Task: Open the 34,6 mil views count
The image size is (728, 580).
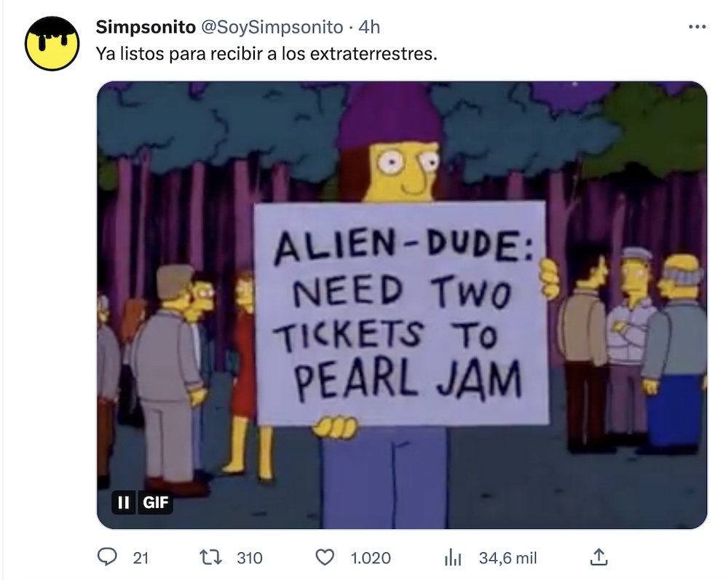Action: click(508, 557)
